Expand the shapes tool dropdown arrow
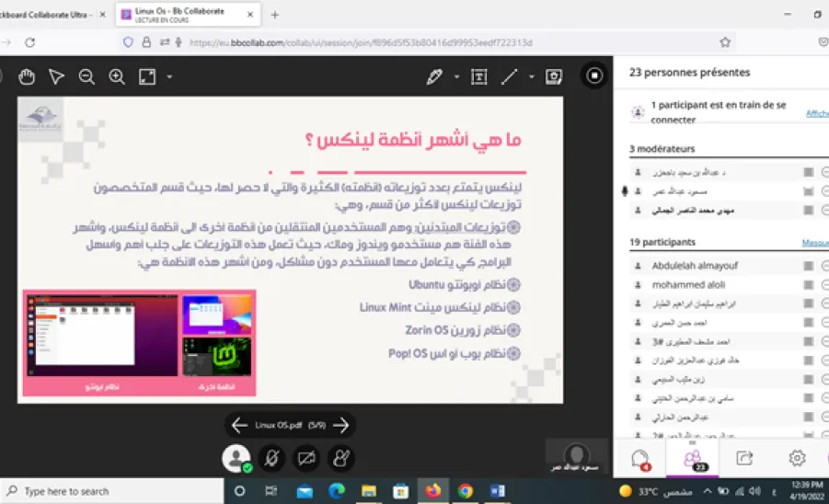The width and height of the screenshot is (829, 504). pyautogui.click(x=531, y=77)
